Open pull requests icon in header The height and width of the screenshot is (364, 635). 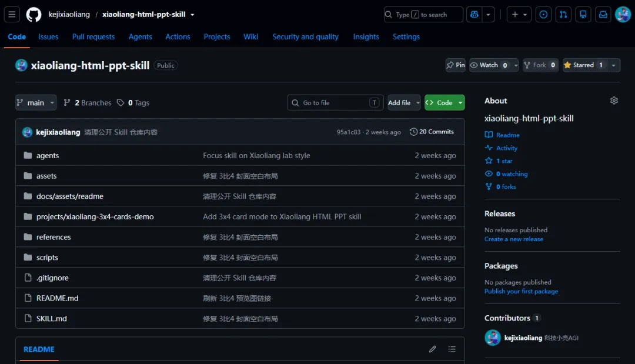click(x=563, y=15)
